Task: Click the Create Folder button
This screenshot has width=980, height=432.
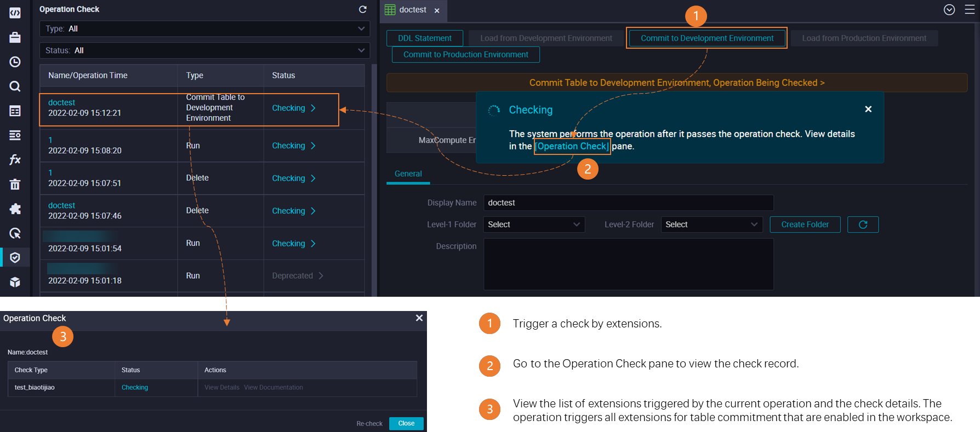Action: point(805,224)
